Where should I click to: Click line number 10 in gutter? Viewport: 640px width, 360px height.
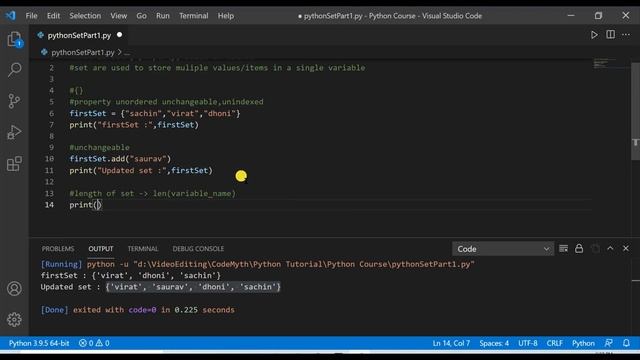(x=49, y=159)
